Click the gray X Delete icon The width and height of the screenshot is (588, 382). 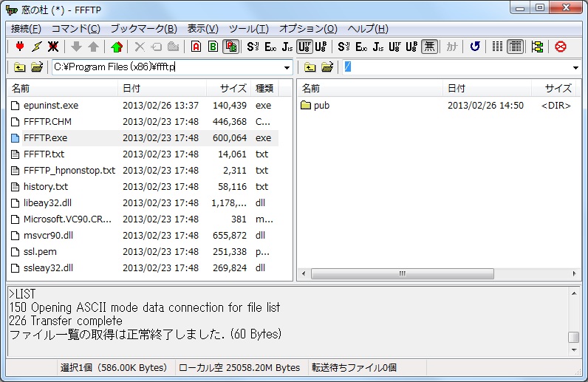click(140, 47)
